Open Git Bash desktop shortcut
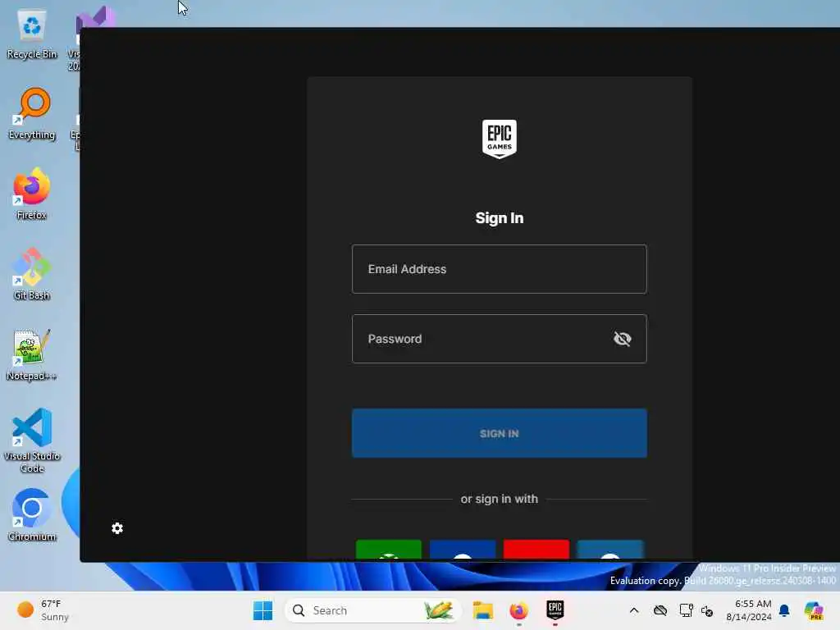 [x=32, y=274]
